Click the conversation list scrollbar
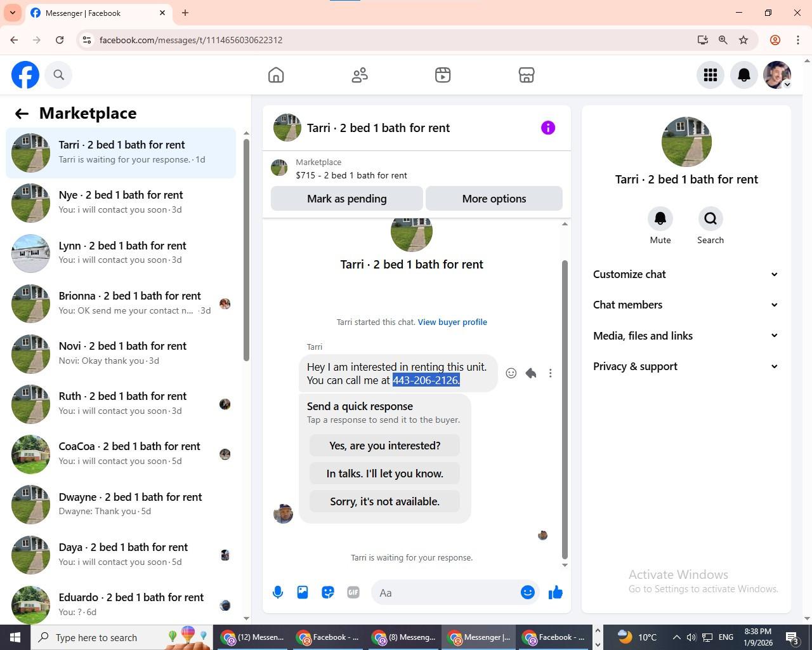 tap(246, 250)
